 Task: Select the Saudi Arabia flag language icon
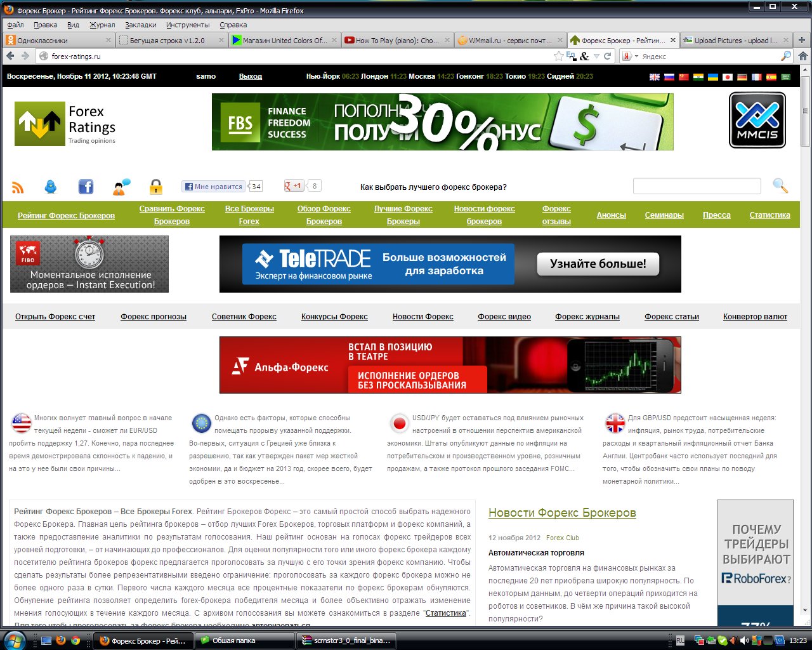point(786,77)
